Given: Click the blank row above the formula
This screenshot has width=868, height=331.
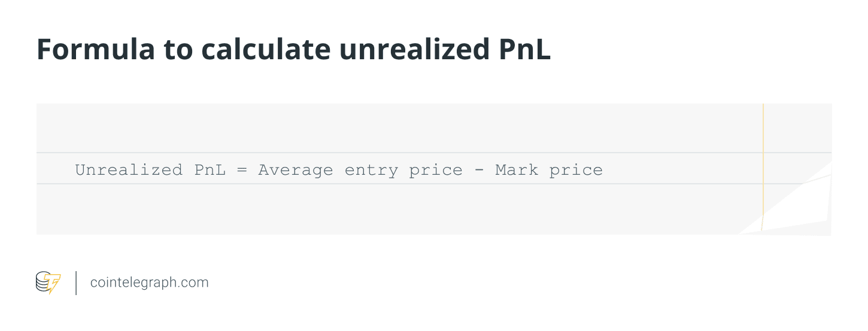Looking at the screenshot, I should 395,128.
